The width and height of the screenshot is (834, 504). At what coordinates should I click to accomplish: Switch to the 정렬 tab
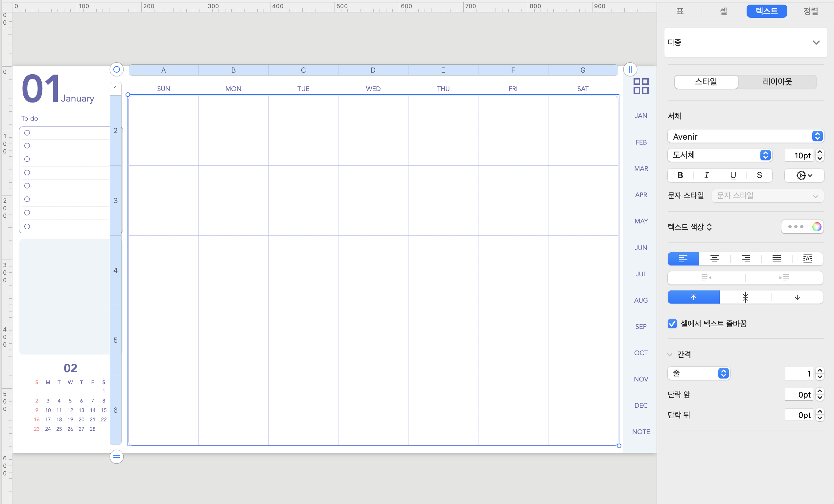point(811,11)
